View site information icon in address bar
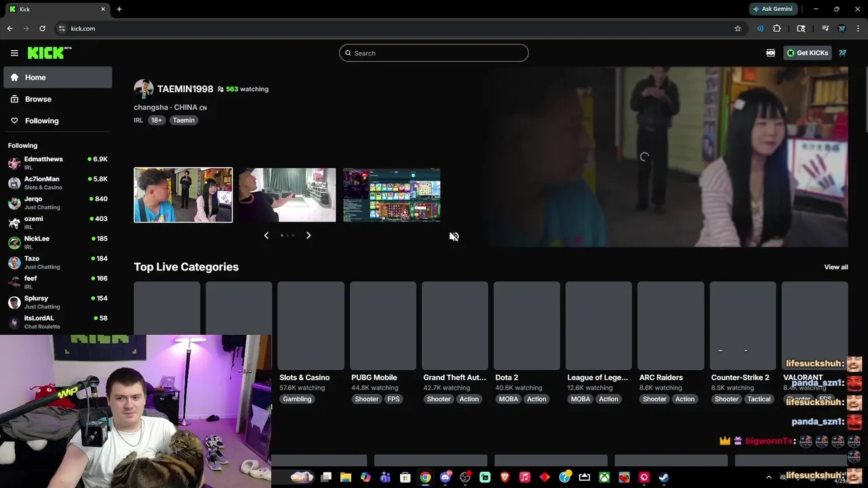 tap(62, 28)
